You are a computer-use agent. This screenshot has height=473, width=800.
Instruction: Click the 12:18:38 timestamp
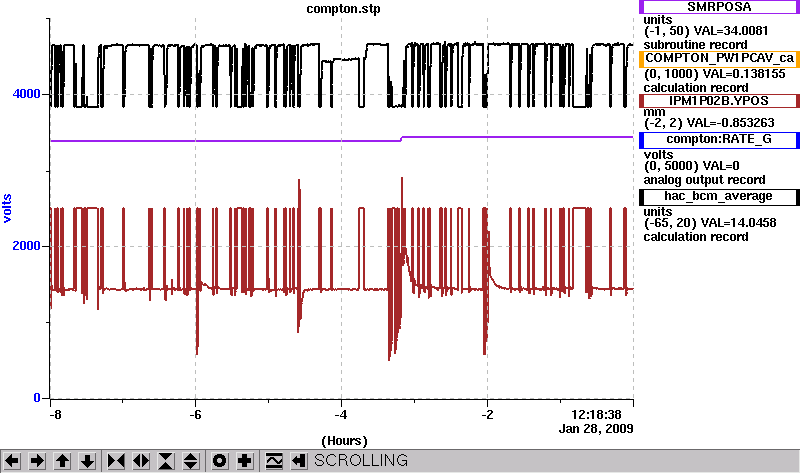(x=596, y=414)
